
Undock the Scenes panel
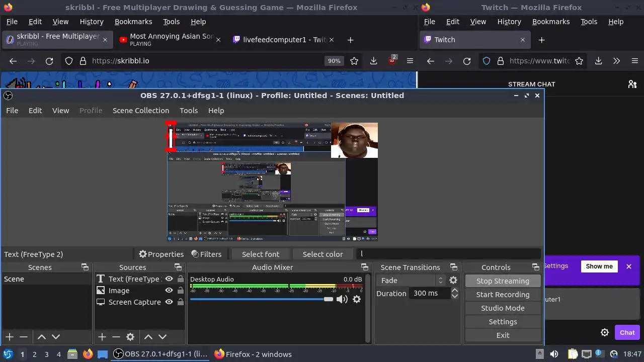pos(85,267)
